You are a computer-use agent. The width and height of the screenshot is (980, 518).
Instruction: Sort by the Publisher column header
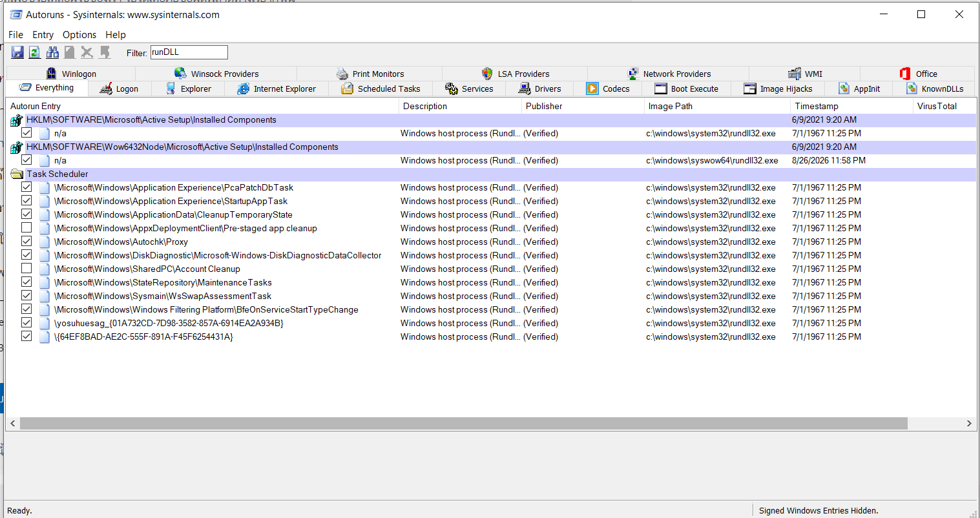click(583, 106)
